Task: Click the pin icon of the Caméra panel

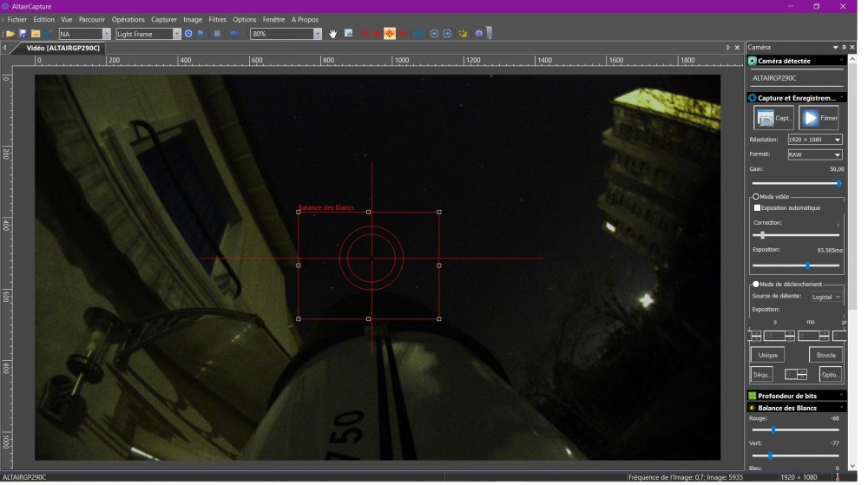Action: point(845,48)
